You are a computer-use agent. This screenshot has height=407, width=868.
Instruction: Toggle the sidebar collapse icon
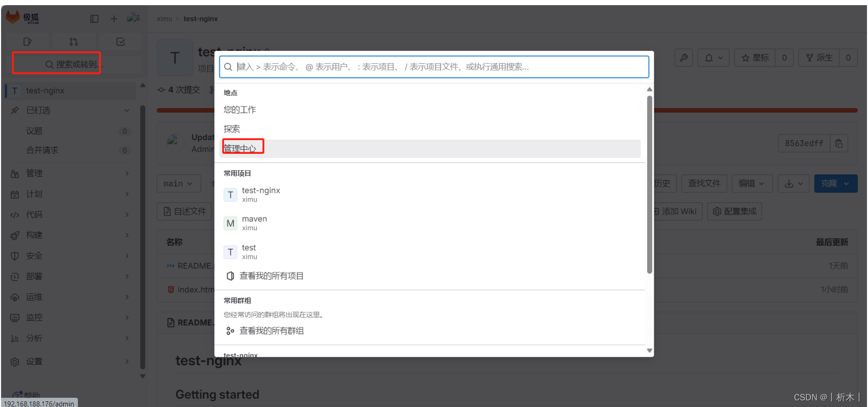(94, 19)
